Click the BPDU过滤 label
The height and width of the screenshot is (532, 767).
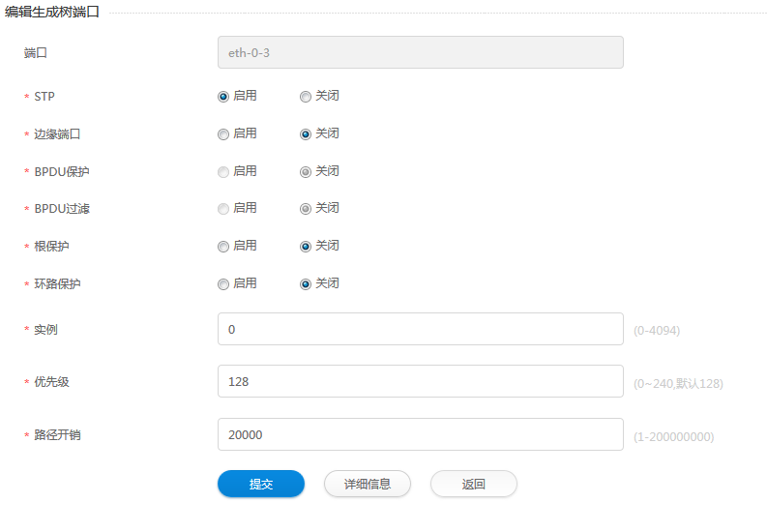click(x=62, y=209)
